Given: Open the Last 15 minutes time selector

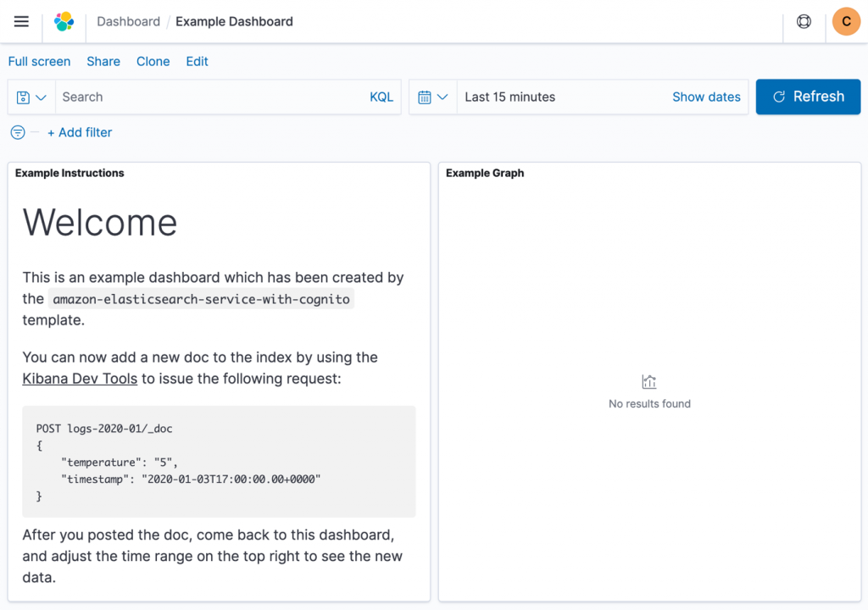Looking at the screenshot, I should tap(509, 97).
